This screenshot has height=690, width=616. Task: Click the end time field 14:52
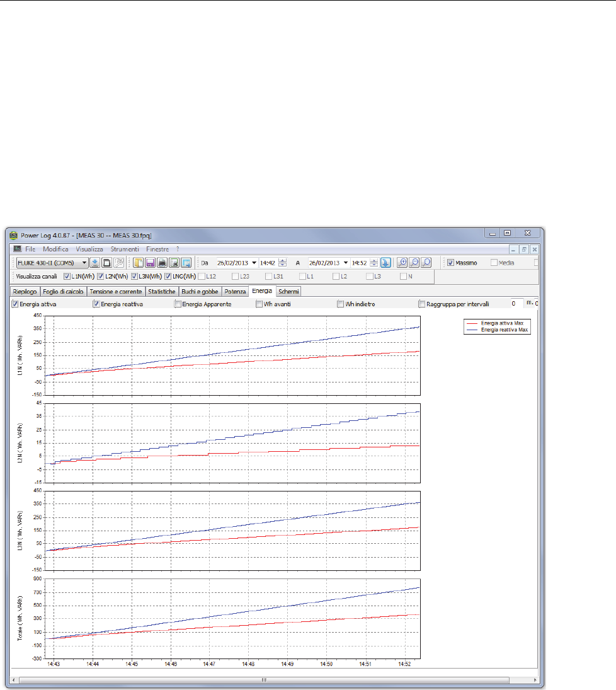coord(360,263)
